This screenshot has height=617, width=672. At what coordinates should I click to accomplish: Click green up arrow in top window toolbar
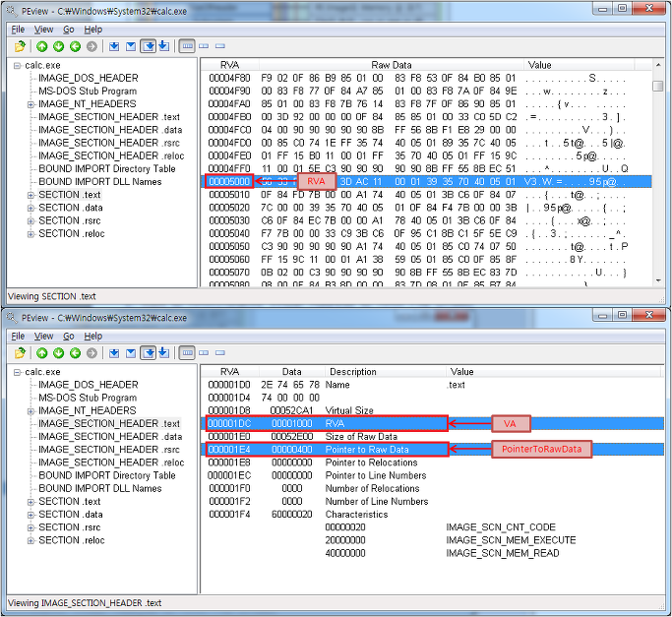42,46
